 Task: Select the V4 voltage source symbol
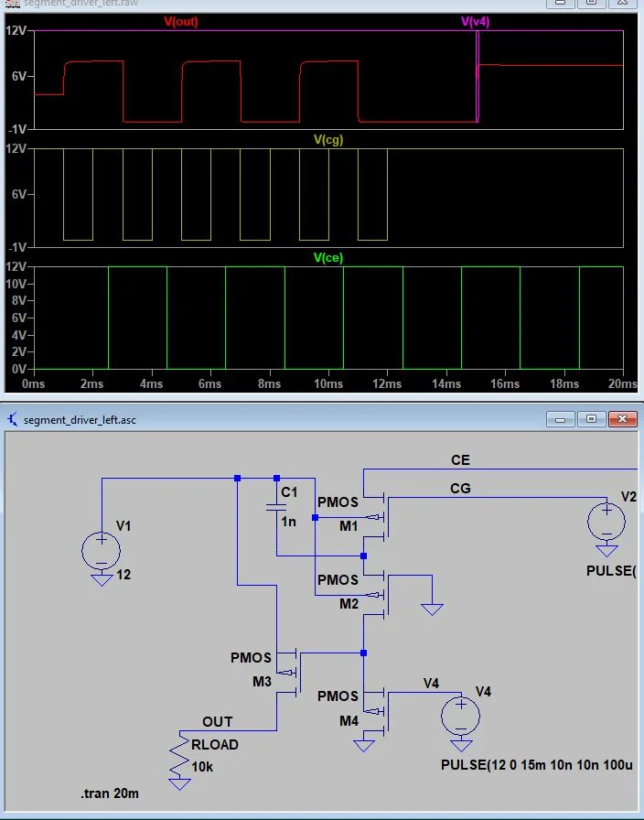460,717
